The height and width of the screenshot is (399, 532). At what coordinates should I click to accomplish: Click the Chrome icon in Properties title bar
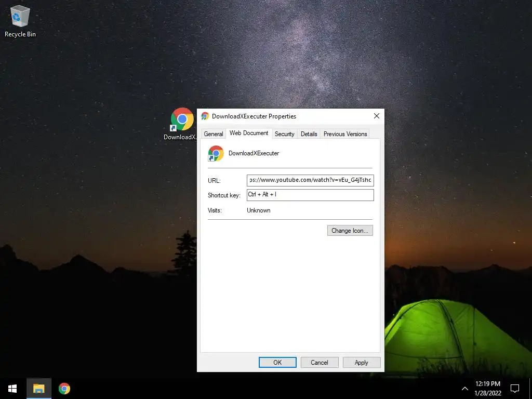click(205, 116)
